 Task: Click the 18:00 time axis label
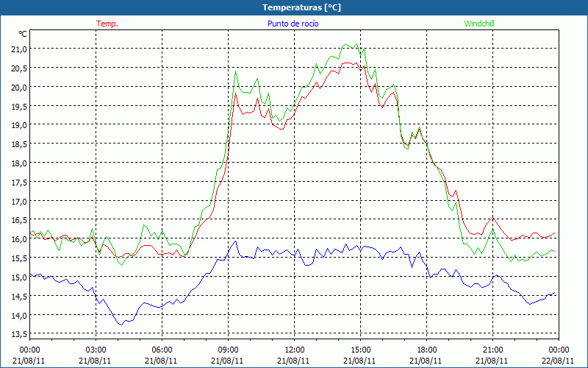(x=426, y=350)
